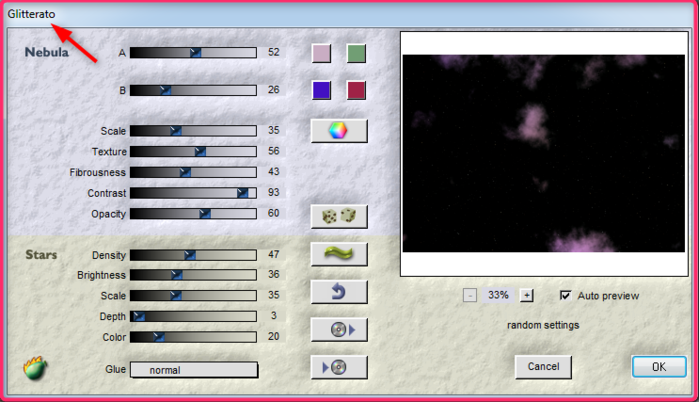Click the Brightness slider handle
The width and height of the screenshot is (699, 402).
pos(177,275)
